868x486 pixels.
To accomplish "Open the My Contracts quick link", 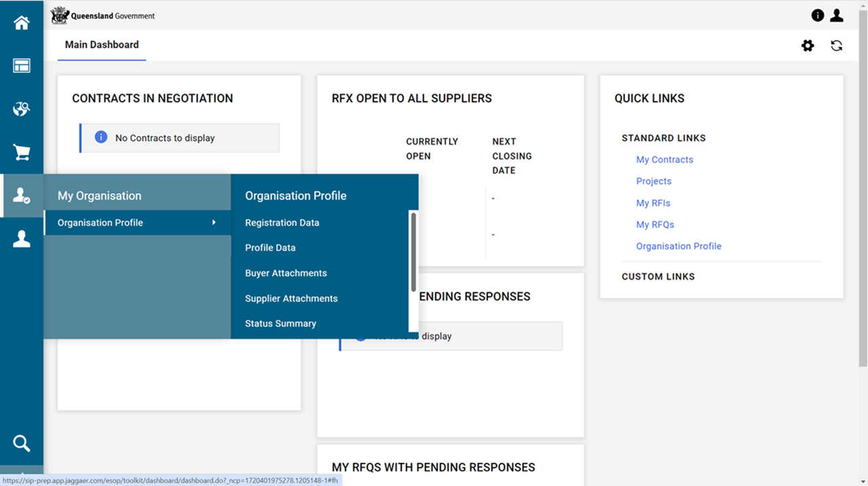I will [665, 159].
